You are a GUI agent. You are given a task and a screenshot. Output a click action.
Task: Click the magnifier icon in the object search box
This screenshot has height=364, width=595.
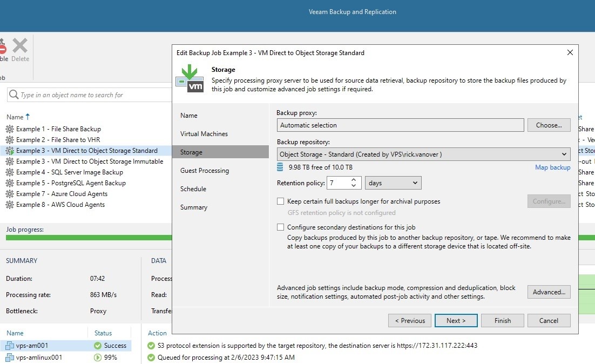(x=13, y=94)
